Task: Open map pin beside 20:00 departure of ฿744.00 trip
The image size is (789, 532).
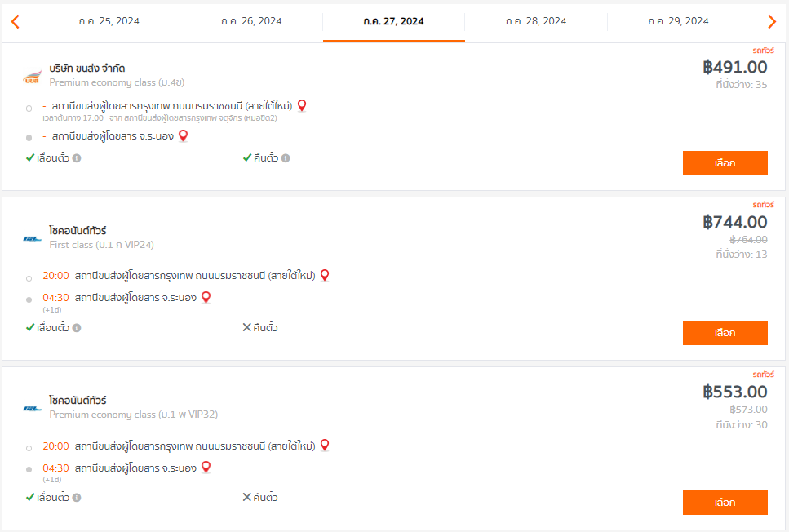Action: pos(325,275)
